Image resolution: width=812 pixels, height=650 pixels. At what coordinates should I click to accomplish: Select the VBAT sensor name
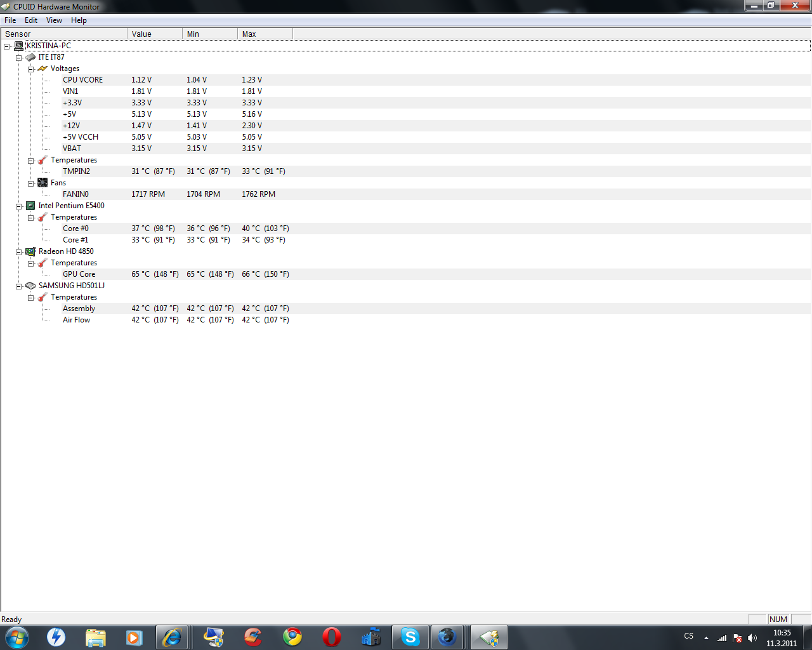coord(72,149)
